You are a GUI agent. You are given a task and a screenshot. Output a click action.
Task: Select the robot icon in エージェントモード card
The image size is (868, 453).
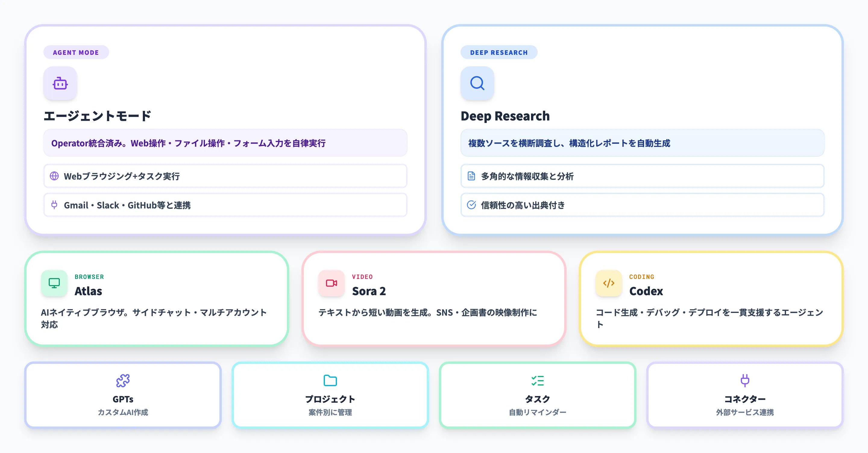[60, 83]
